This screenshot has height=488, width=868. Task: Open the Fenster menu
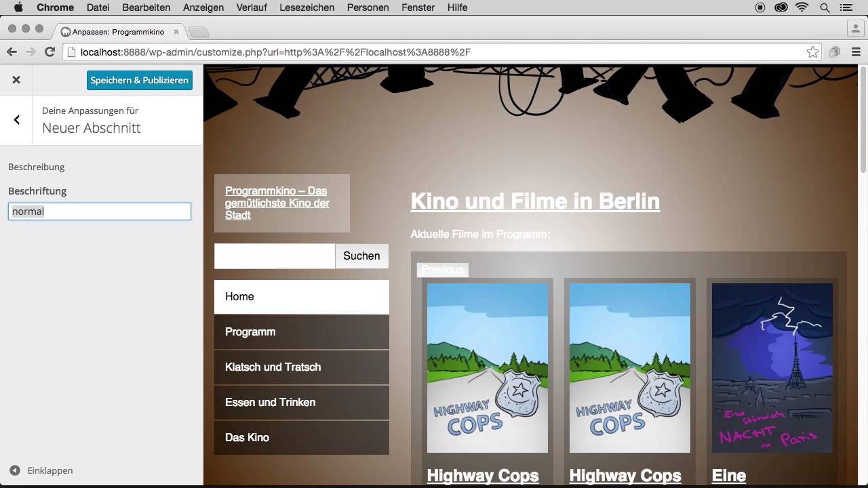[x=418, y=7]
